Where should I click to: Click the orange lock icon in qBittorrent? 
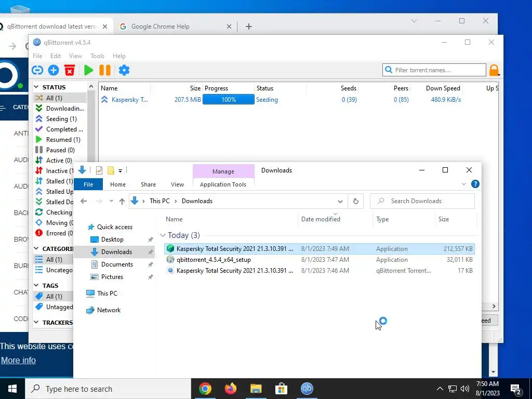click(494, 70)
